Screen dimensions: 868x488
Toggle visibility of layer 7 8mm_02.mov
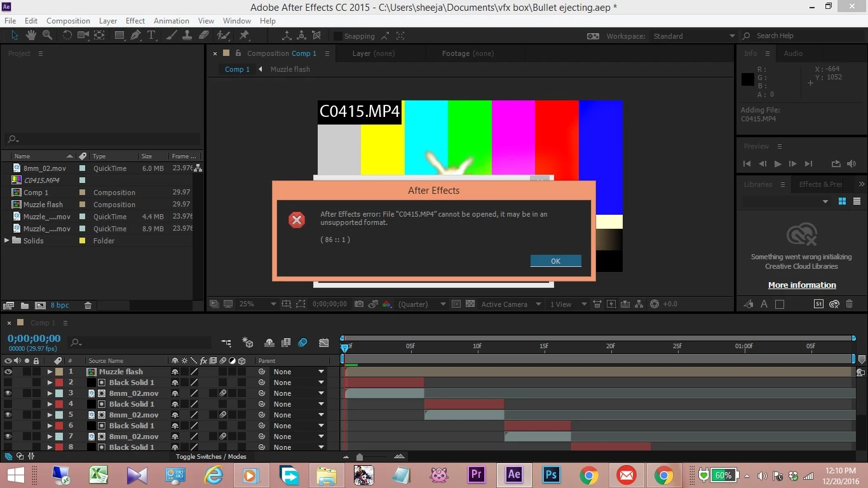tap(8, 437)
